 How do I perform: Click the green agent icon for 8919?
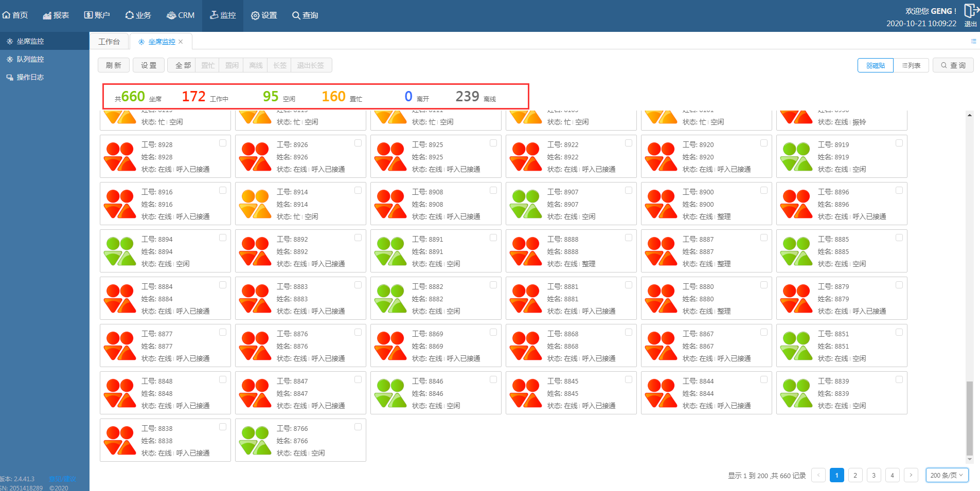[796, 157]
